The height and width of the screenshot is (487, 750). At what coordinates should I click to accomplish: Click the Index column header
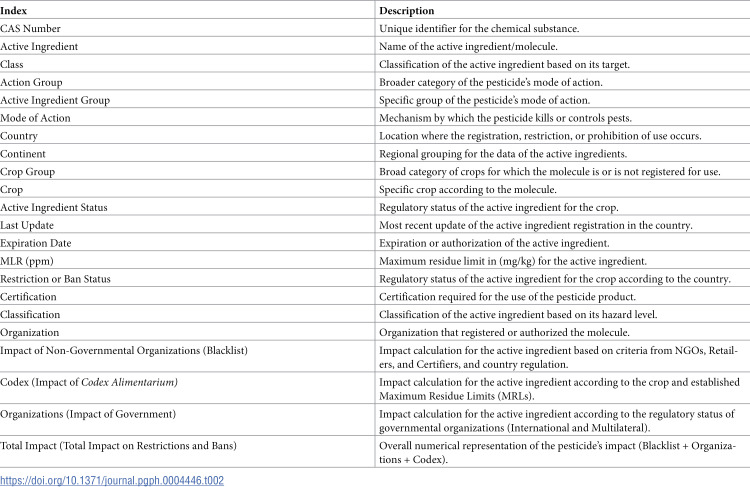[13, 11]
